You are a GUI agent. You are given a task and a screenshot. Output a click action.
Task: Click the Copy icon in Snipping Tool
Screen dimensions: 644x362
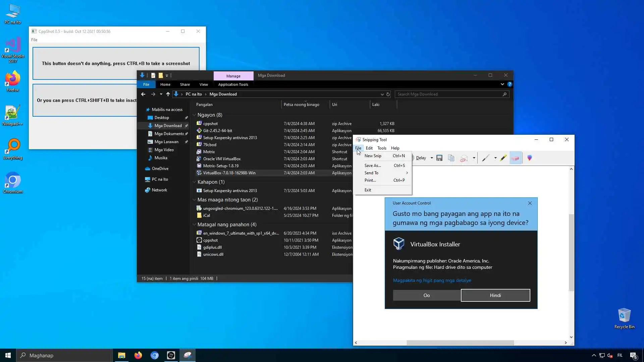coord(451,158)
